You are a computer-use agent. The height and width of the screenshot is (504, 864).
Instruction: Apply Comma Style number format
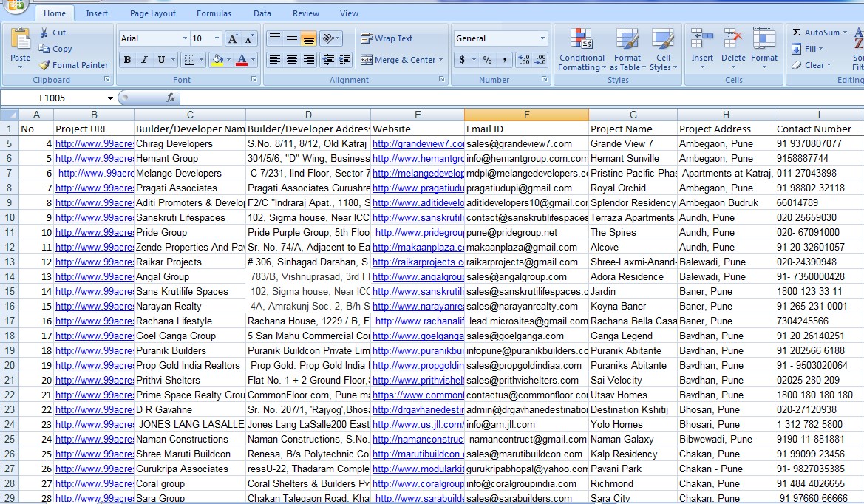504,59
